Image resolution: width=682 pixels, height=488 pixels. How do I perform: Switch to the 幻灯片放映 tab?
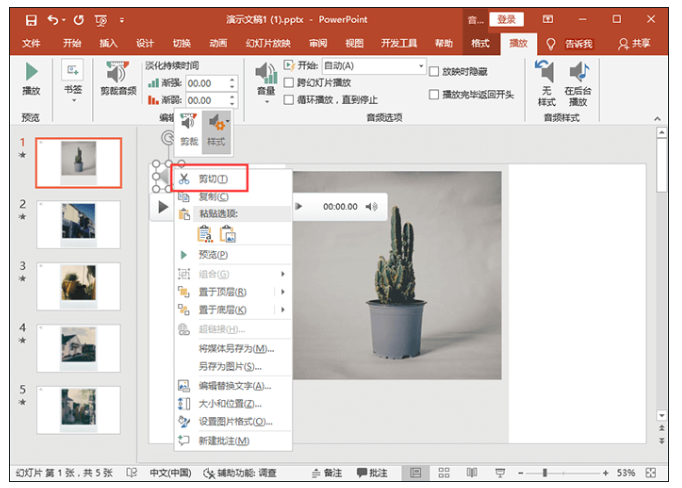[x=268, y=43]
